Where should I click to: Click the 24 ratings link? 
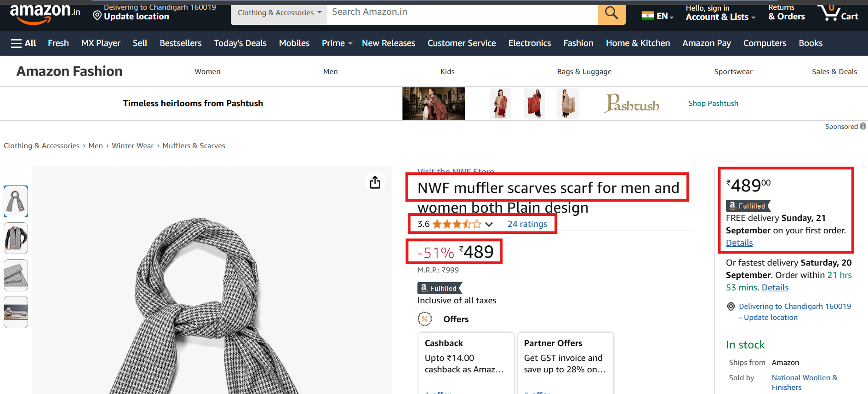click(x=527, y=224)
